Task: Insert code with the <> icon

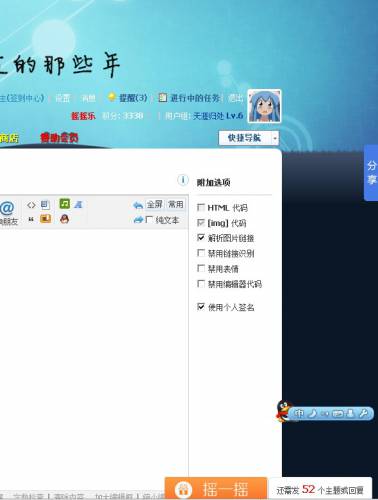Action: pyautogui.click(x=31, y=205)
